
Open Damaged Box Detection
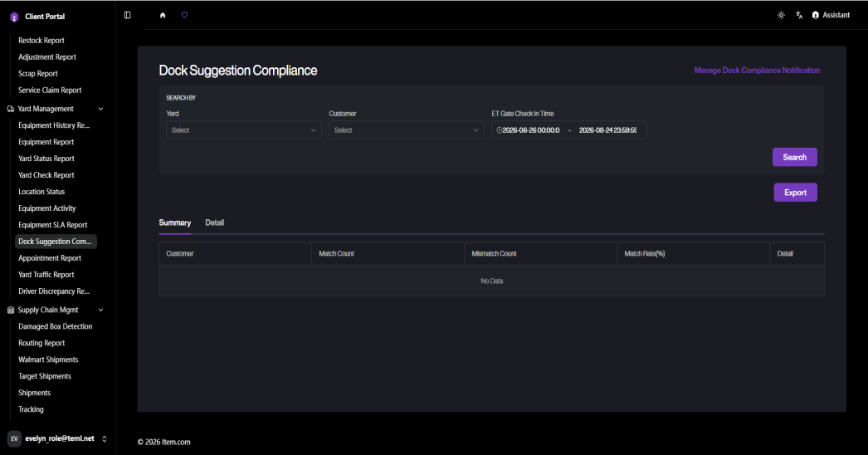[56, 326]
